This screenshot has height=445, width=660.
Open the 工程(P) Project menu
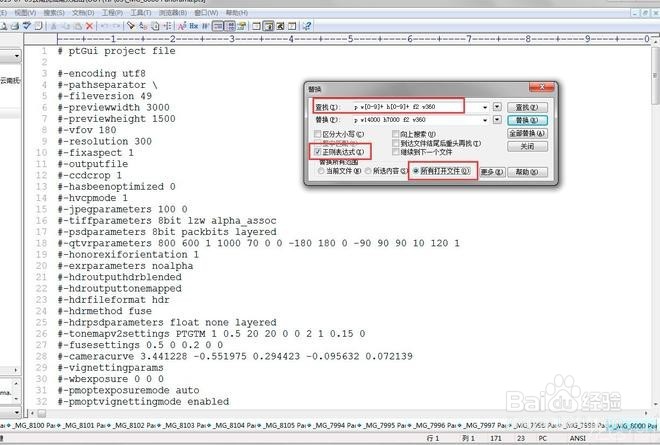tap(112, 13)
